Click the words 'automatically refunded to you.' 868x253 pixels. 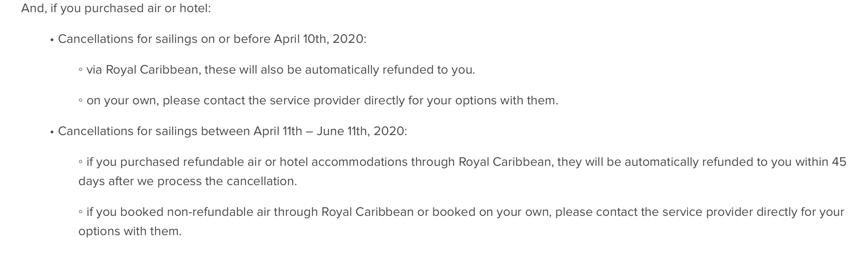390,70
